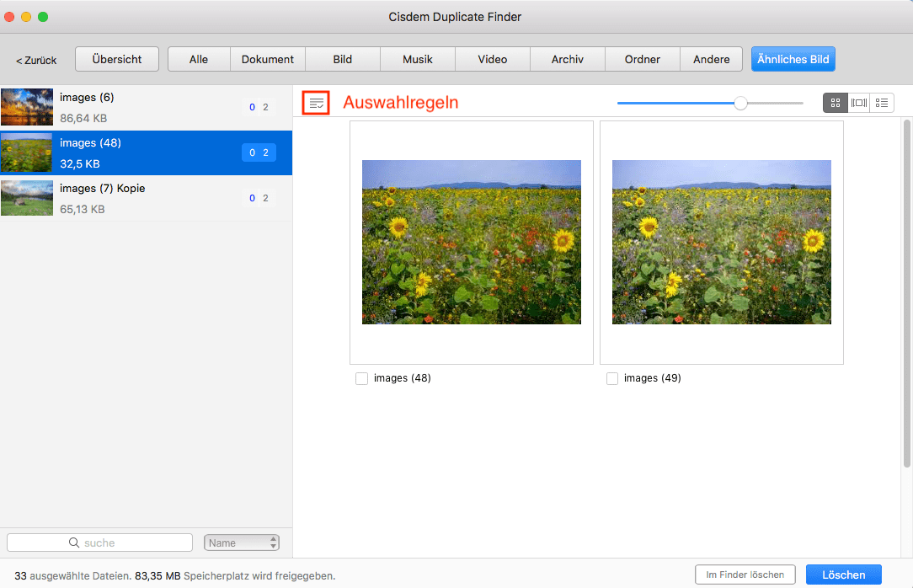Viewport: 913px width, 588px height.
Task: Switch to the Ähnliches Bild tab
Action: click(x=793, y=59)
